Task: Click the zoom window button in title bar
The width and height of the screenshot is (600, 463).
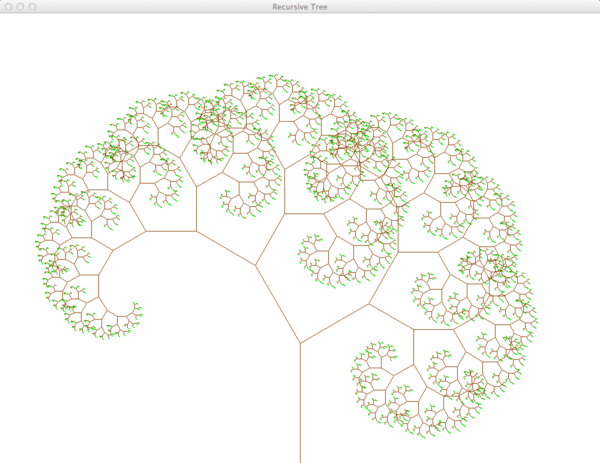Action: coord(33,7)
